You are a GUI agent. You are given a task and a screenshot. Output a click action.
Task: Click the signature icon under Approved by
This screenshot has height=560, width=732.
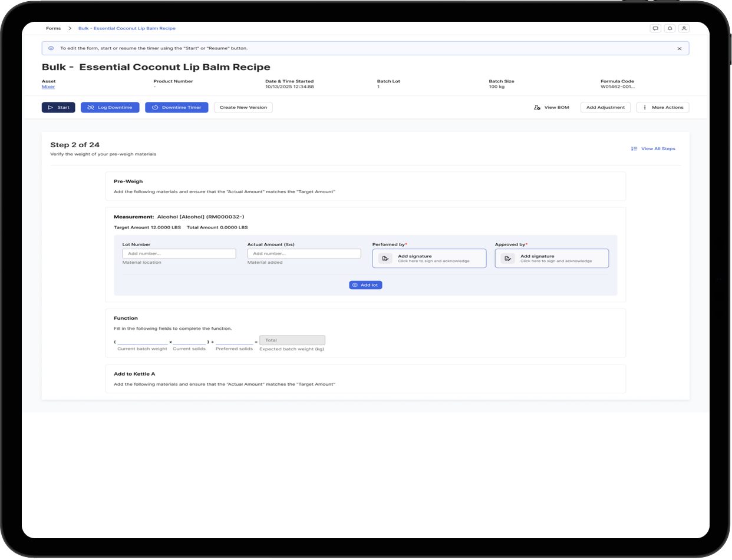point(507,259)
